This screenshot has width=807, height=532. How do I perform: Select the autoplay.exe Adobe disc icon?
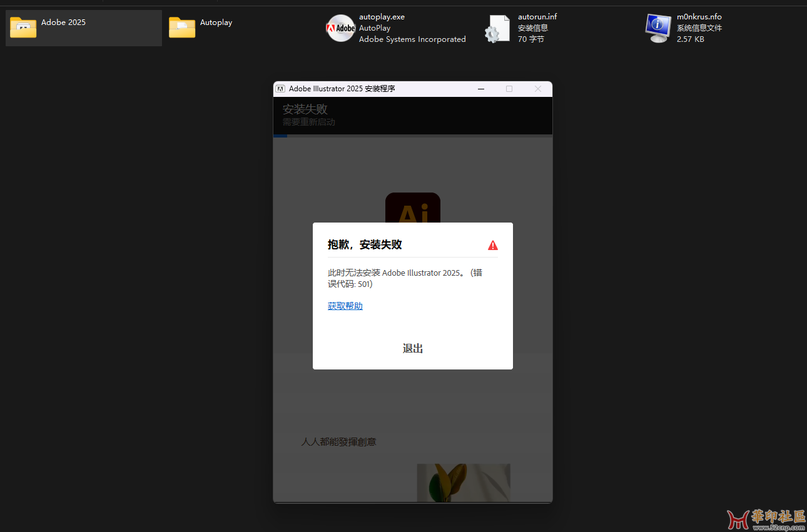pos(341,28)
